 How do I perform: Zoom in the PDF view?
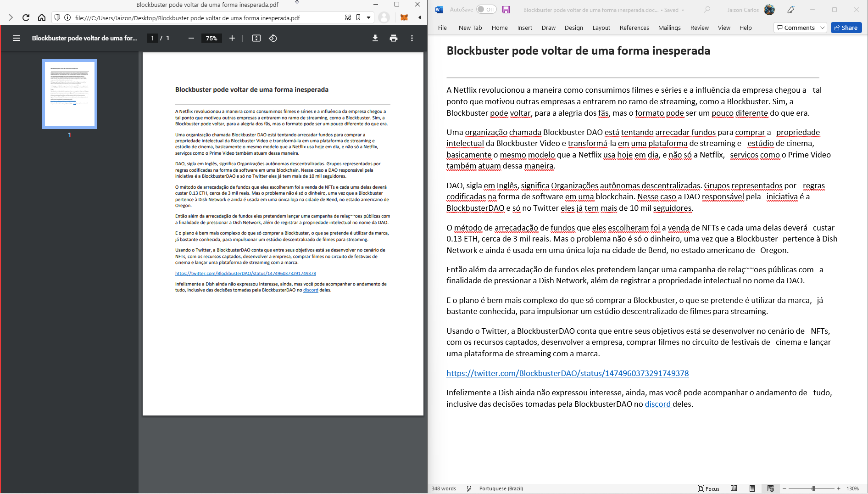tap(232, 38)
